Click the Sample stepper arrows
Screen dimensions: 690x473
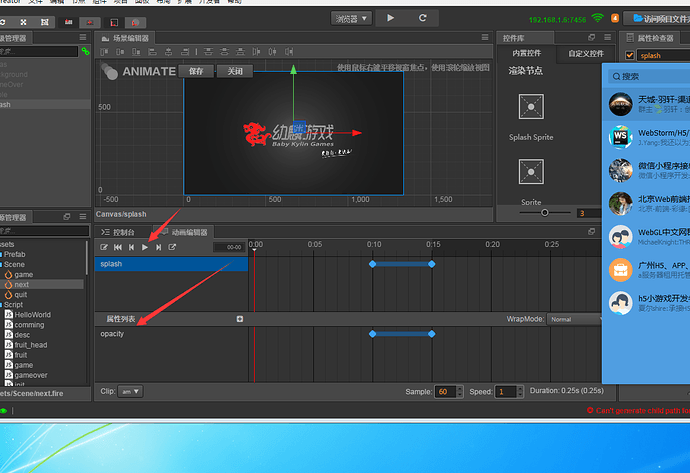pyautogui.click(x=460, y=392)
